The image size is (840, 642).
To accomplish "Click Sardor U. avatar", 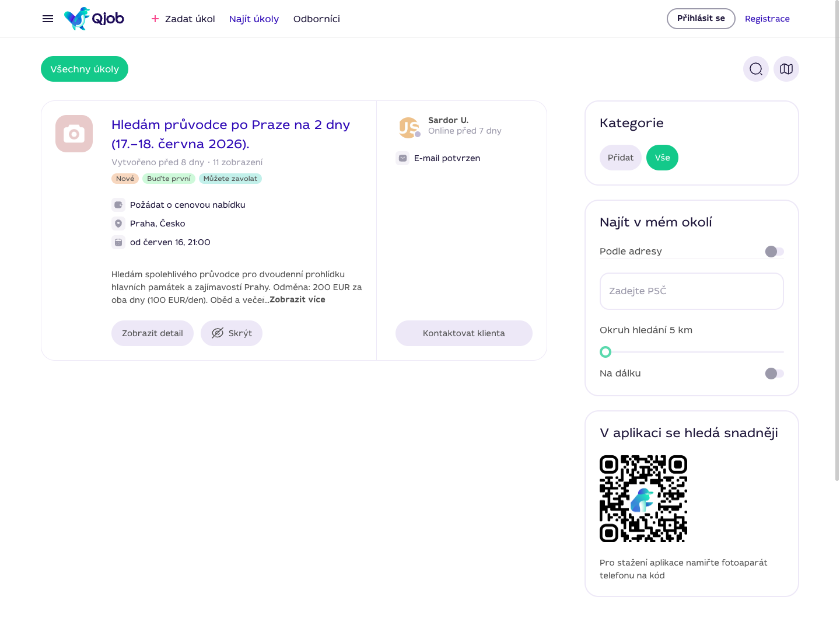I will pos(409,127).
